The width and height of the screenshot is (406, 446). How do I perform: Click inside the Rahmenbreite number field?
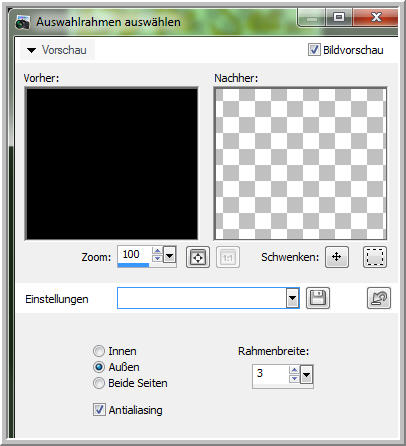tap(271, 374)
